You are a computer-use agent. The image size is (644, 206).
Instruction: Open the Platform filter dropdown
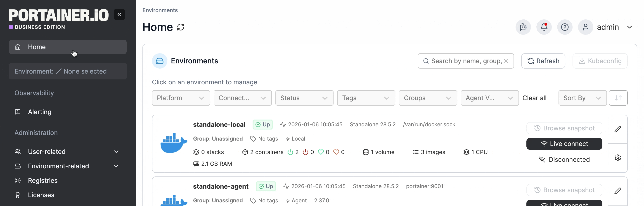180,98
